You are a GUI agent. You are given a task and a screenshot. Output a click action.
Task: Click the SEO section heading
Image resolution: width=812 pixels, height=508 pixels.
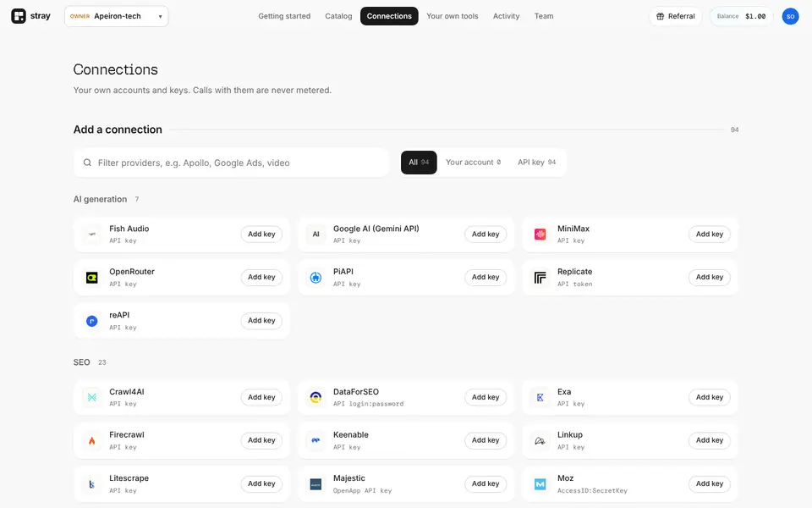point(81,362)
